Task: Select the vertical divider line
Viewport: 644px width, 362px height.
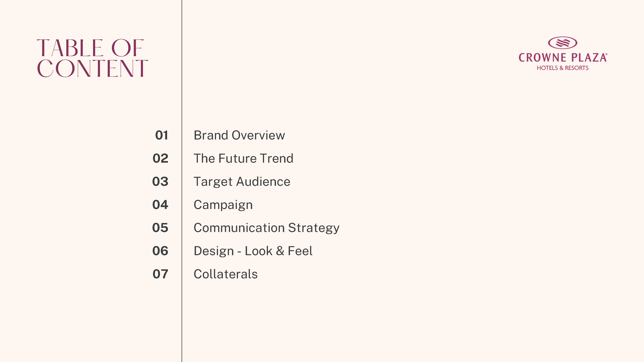Action: (x=182, y=181)
